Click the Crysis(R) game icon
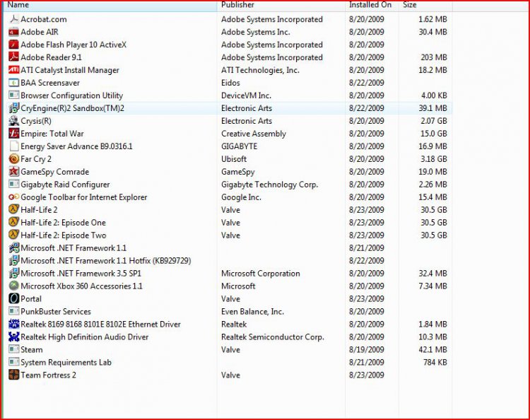This screenshot has height=420, width=530. tap(14, 121)
